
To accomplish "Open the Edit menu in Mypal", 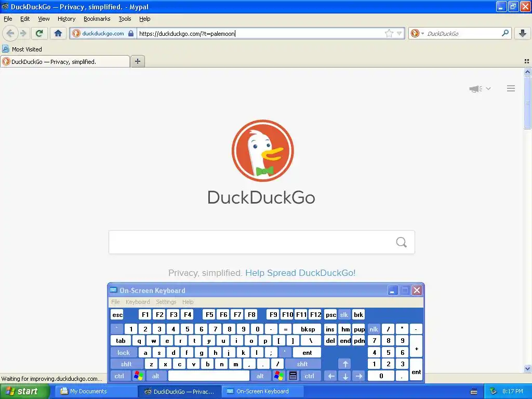I will click(25, 19).
